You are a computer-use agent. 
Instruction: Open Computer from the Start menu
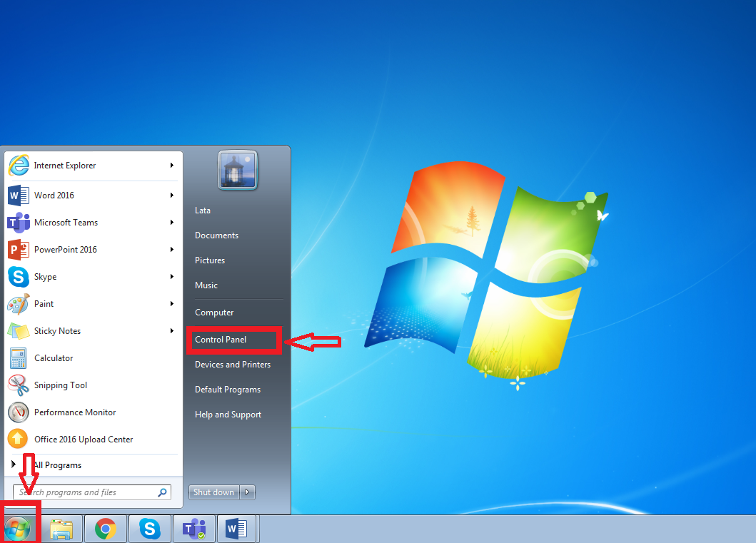[214, 313]
